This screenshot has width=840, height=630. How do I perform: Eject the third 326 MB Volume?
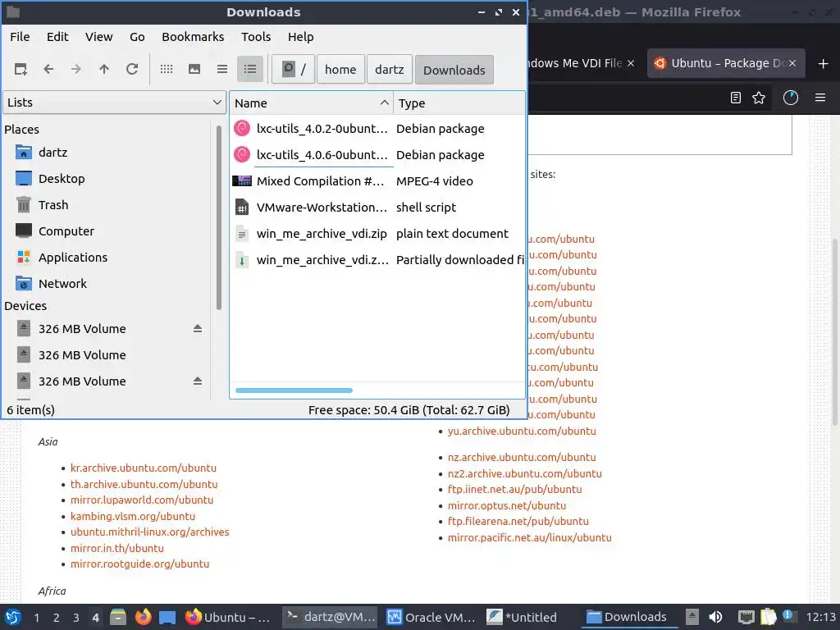pos(198,381)
